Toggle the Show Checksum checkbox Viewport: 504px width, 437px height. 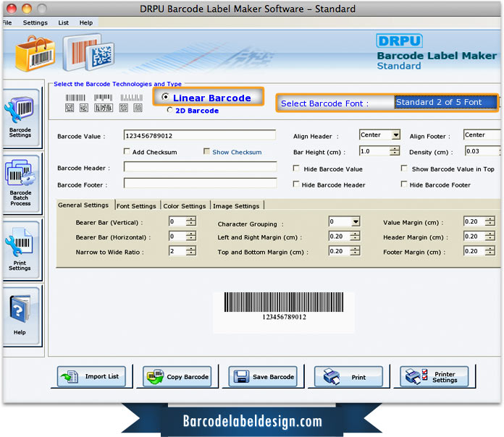[x=206, y=151]
